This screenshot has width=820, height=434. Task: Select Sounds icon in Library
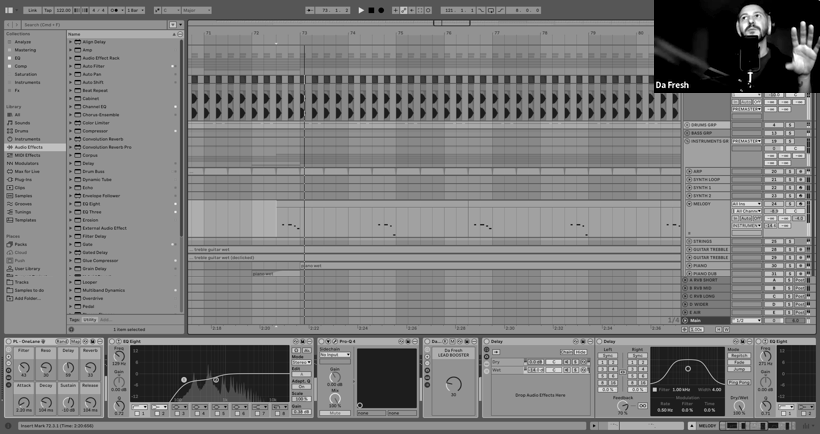22,123
